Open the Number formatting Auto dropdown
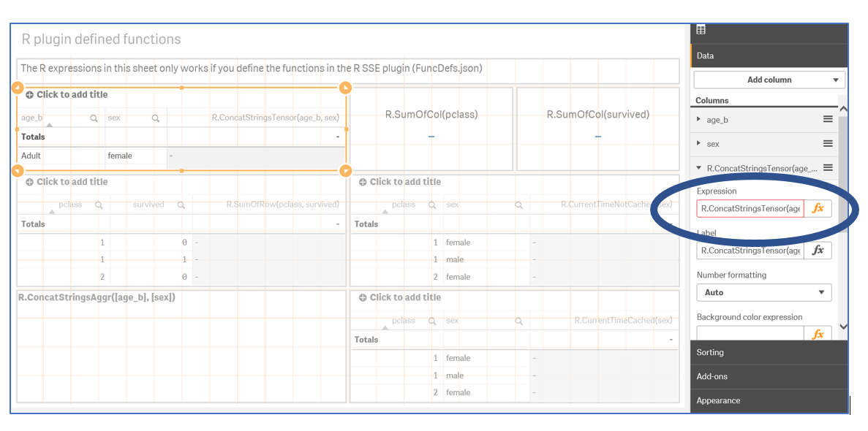868x431 pixels. point(763,292)
